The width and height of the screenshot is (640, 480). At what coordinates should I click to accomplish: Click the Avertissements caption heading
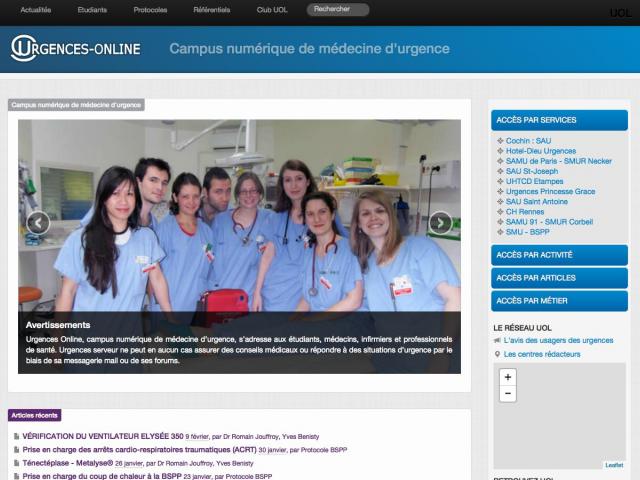58,325
